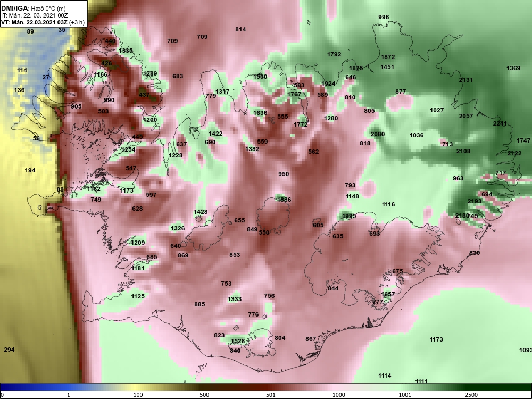Click the map value 1528
Viewport: 532px width, 399px height.
(x=238, y=341)
